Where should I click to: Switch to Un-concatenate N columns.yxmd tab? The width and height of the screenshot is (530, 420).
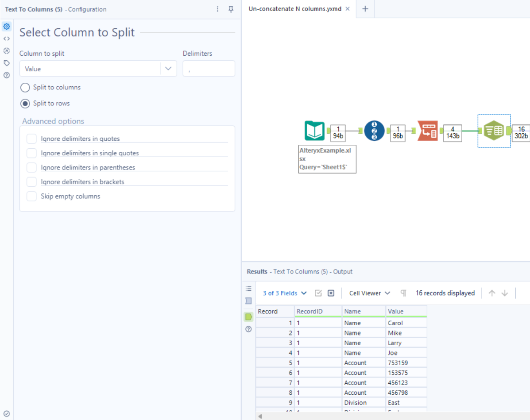pyautogui.click(x=294, y=9)
